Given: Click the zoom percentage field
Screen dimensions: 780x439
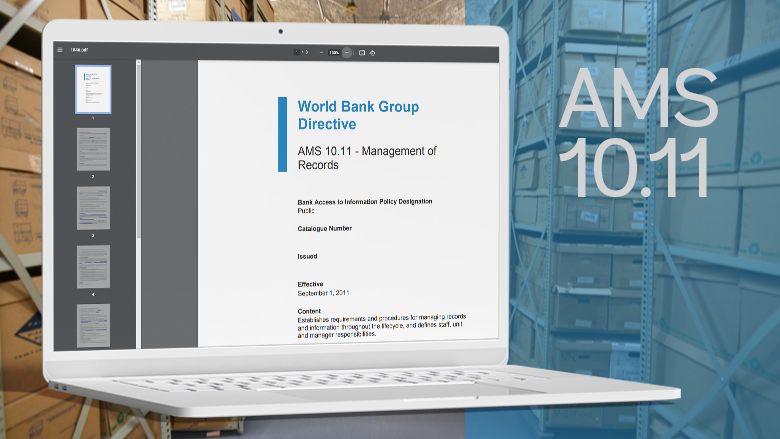Looking at the screenshot, I should [x=334, y=52].
